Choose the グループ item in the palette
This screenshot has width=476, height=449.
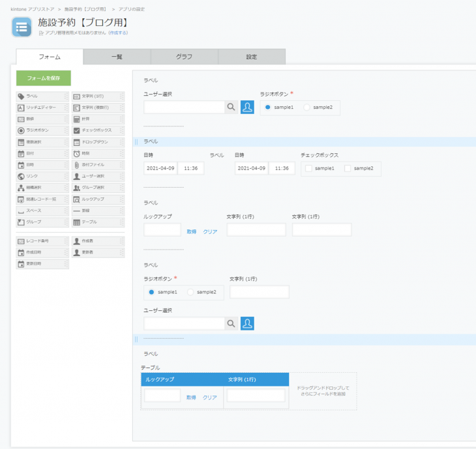coord(42,222)
